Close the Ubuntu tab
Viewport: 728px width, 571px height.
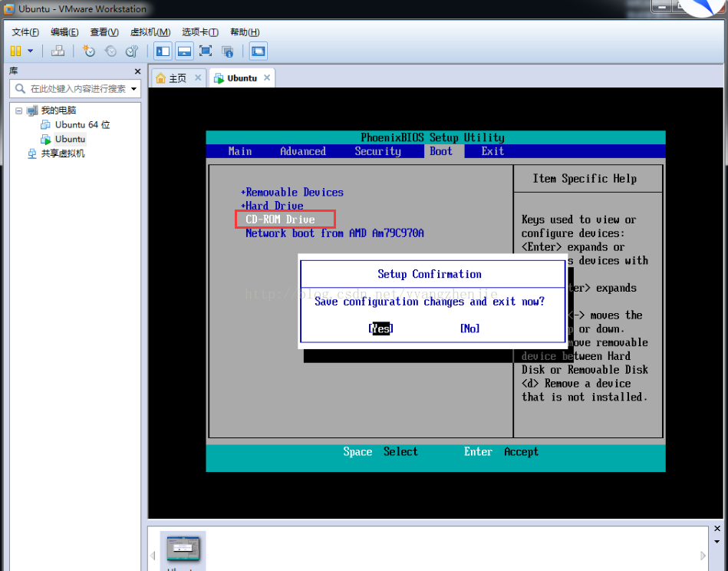point(267,78)
